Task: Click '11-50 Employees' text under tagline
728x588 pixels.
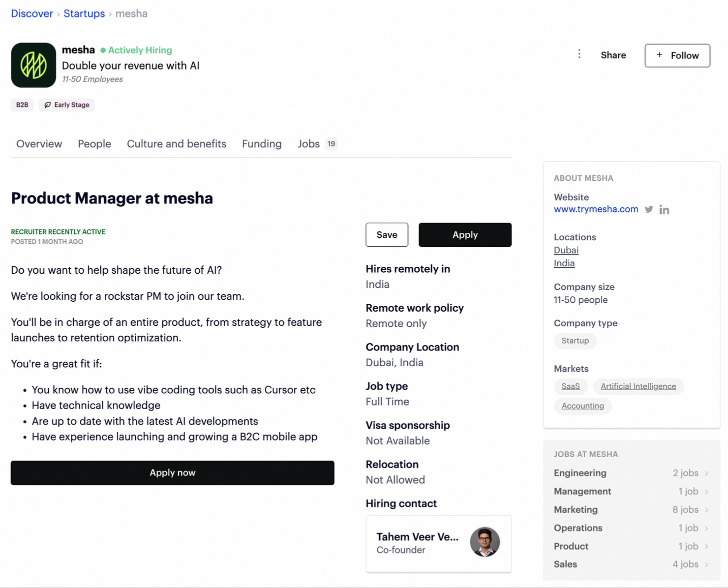Action: [x=92, y=79]
